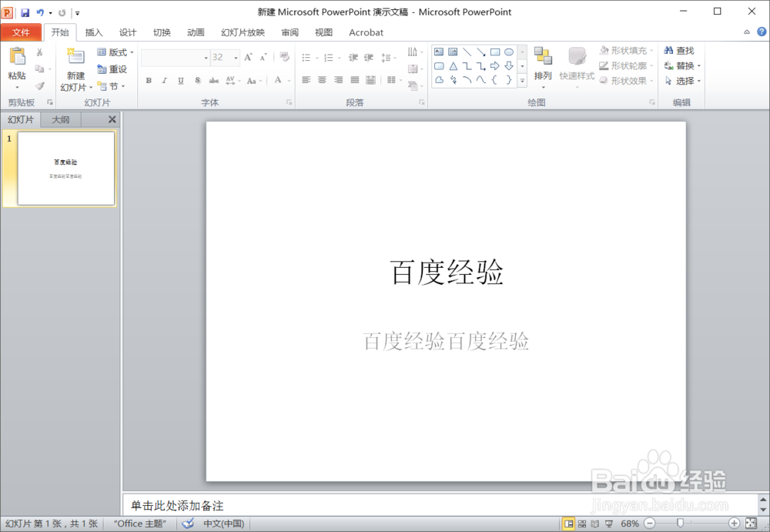The height and width of the screenshot is (532, 770).
Task: Click the 查找 find button
Action: point(679,50)
